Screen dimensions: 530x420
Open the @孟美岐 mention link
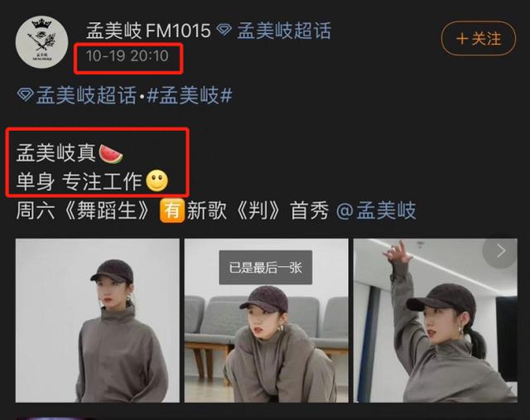[x=376, y=210]
